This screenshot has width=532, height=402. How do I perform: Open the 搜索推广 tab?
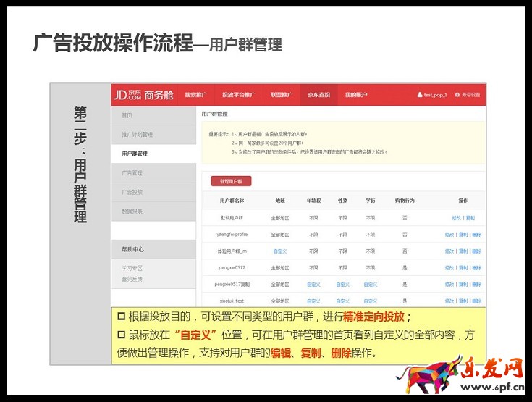196,95
